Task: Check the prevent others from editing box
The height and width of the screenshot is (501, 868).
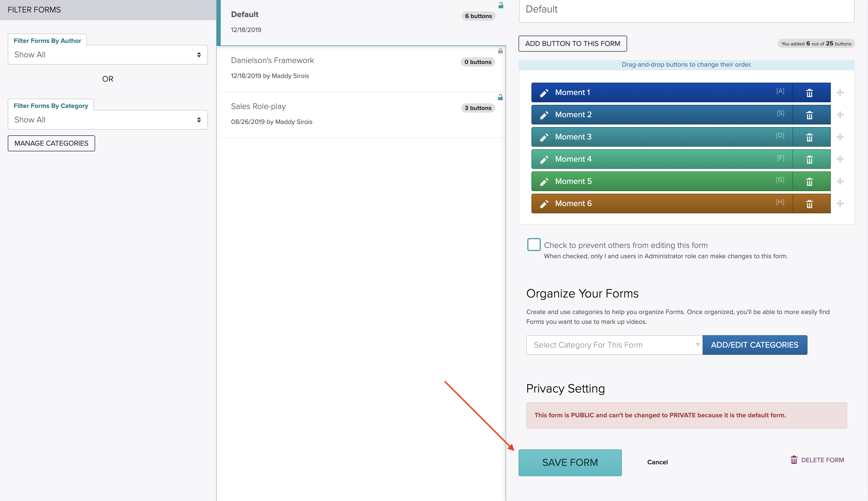Action: (534, 245)
